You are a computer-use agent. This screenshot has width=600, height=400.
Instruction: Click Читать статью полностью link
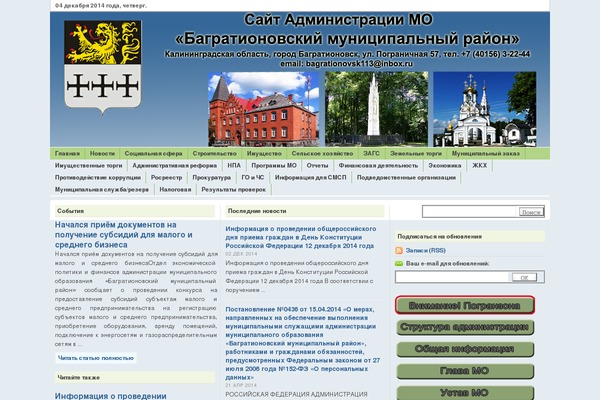tap(96, 358)
